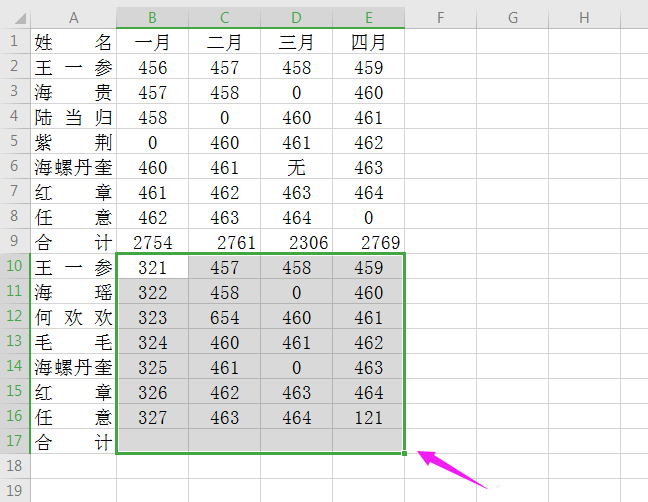
Task: Select row 17 header
Action: pos(15,441)
